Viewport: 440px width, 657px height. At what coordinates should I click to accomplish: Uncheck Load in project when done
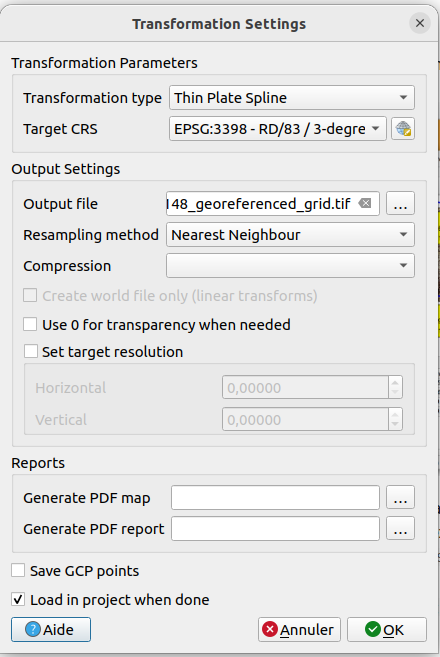coord(18,600)
